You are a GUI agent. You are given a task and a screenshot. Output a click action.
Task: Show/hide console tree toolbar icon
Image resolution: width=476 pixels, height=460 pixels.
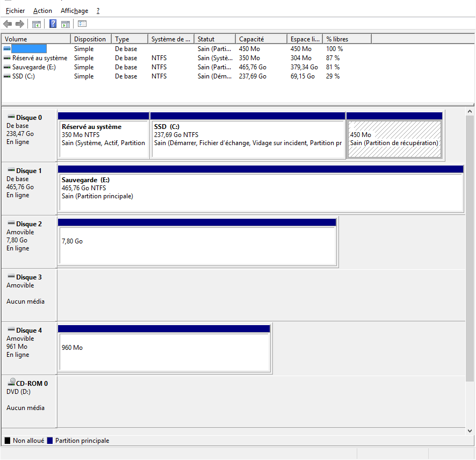tap(37, 24)
